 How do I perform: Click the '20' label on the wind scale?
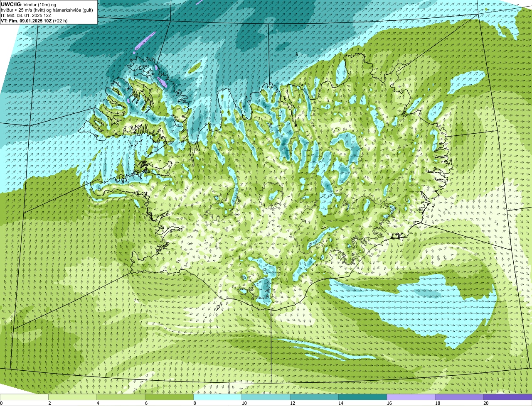[x=486, y=403]
